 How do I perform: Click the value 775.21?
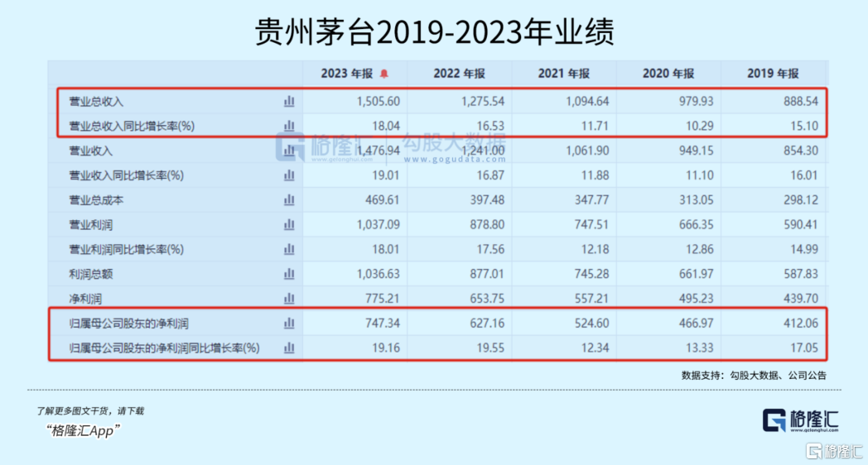[x=383, y=299]
